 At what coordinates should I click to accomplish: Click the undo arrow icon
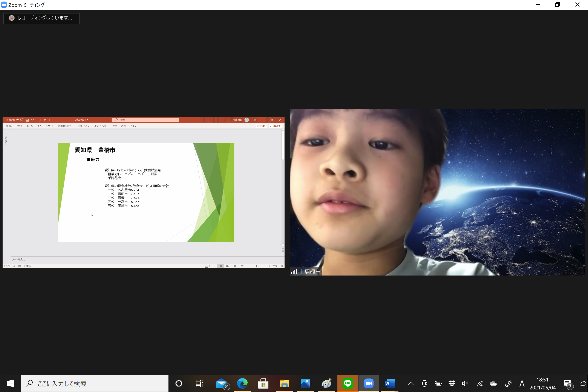pos(32,120)
